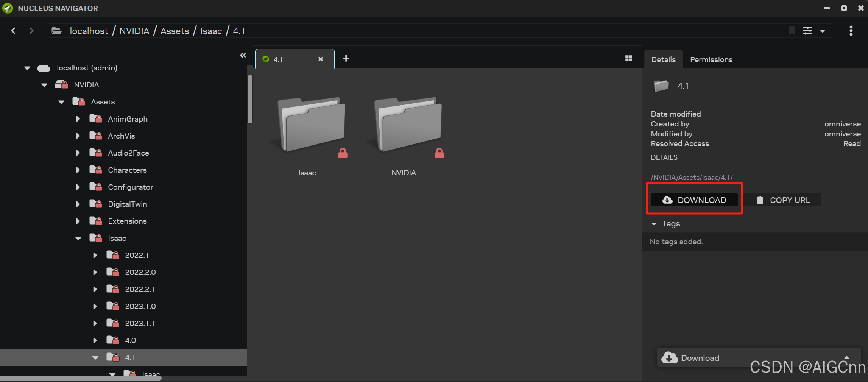Go back with the left arrow

tap(13, 31)
